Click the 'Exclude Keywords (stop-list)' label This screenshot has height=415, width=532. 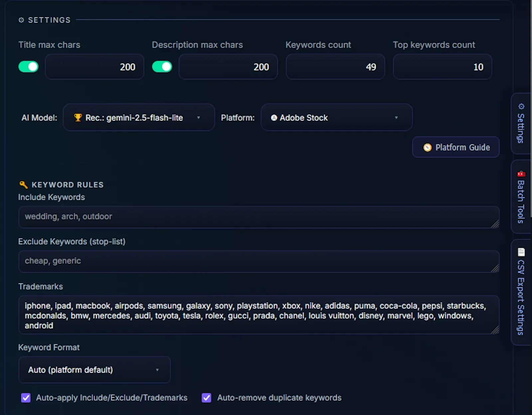click(72, 241)
